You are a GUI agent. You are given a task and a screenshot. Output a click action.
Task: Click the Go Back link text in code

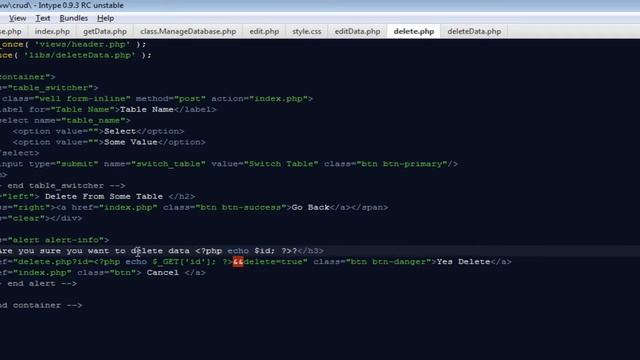[x=311, y=207]
